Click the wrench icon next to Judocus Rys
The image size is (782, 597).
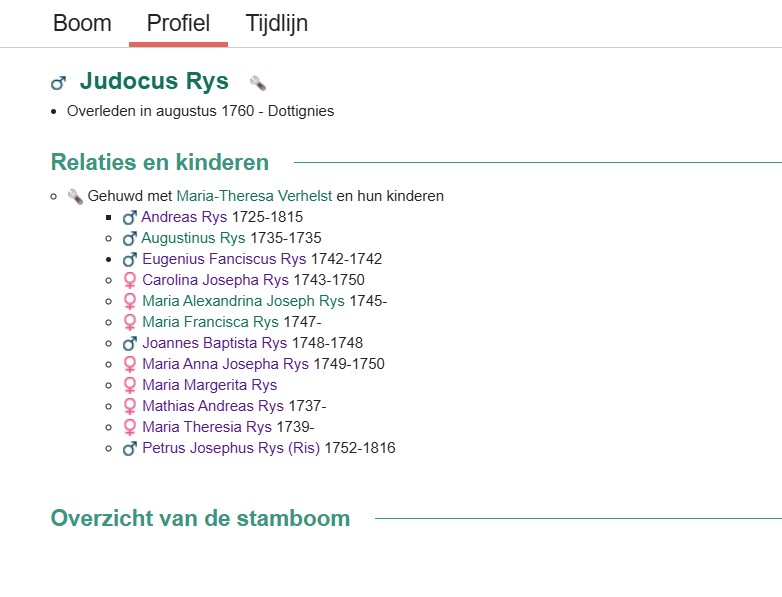click(x=258, y=83)
